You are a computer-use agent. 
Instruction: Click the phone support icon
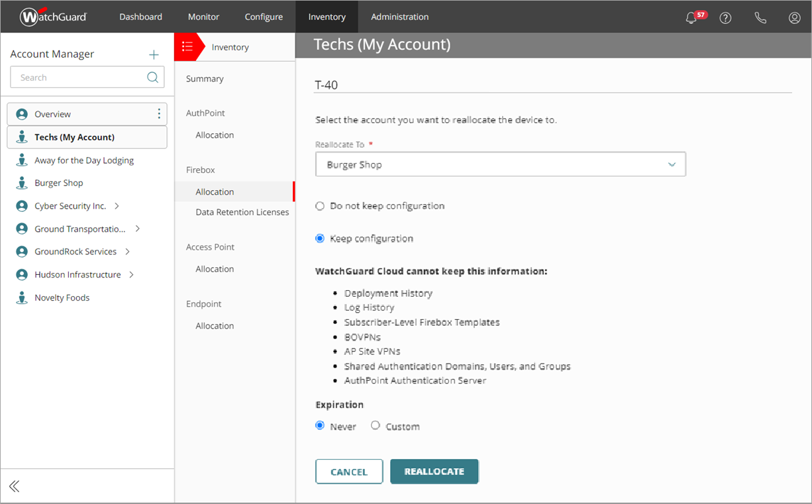coord(760,18)
